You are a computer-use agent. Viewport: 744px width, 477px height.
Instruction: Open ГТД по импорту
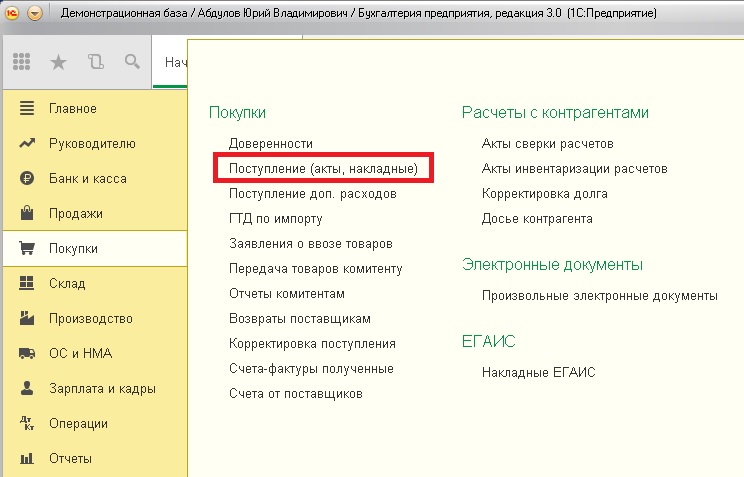[276, 219]
